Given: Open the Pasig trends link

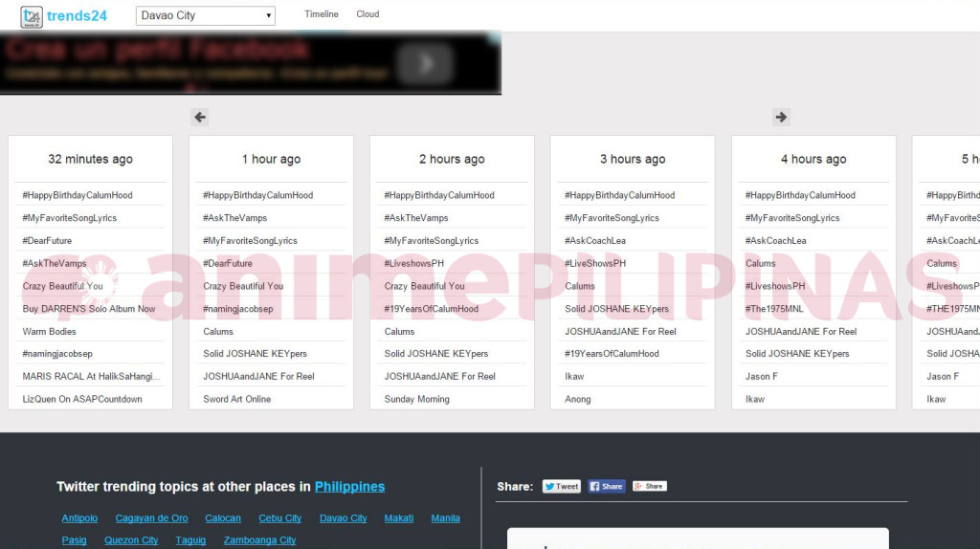Looking at the screenshot, I should (x=74, y=540).
